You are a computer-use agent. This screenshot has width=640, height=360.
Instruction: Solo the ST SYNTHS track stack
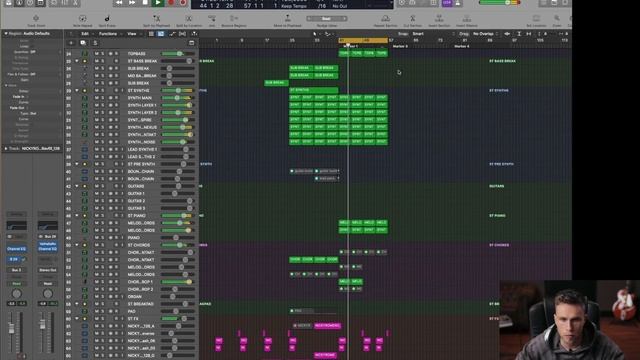[102, 91]
